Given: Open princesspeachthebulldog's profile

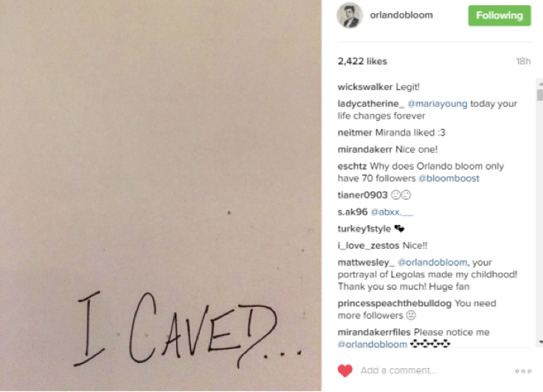Looking at the screenshot, I should [x=395, y=303].
